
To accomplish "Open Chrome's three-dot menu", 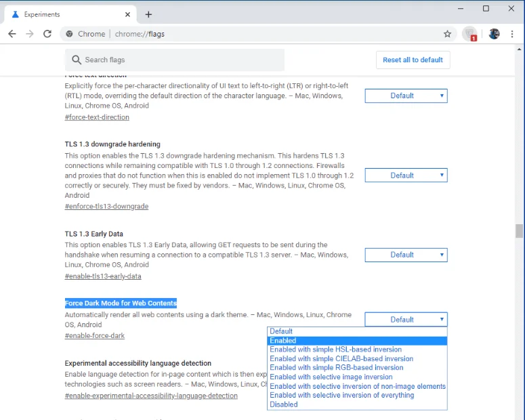I will [x=512, y=34].
